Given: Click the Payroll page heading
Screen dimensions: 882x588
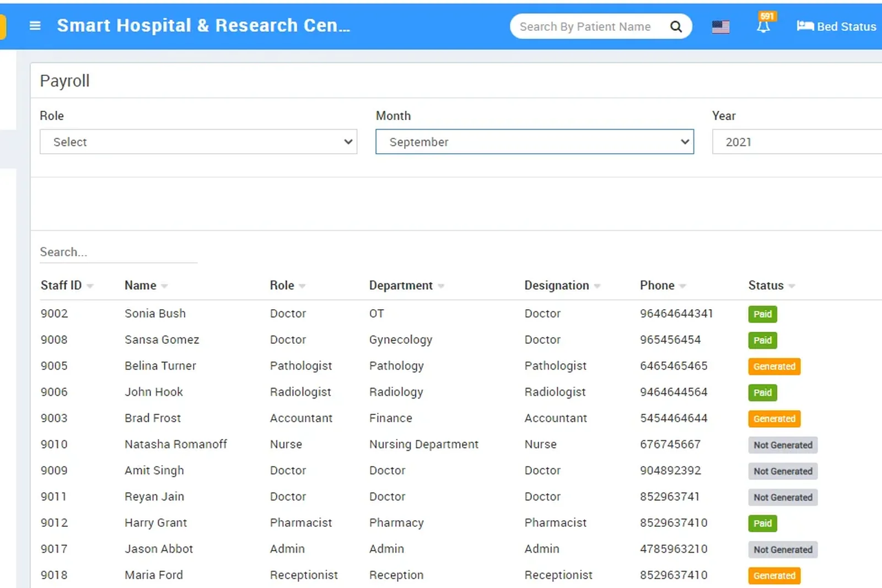Looking at the screenshot, I should coord(64,81).
